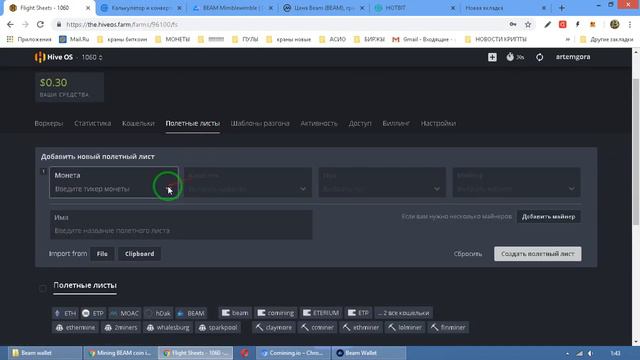The image size is (640, 360).
Task: Expand the Монета coin dropdown
Action: pyautogui.click(x=114, y=182)
